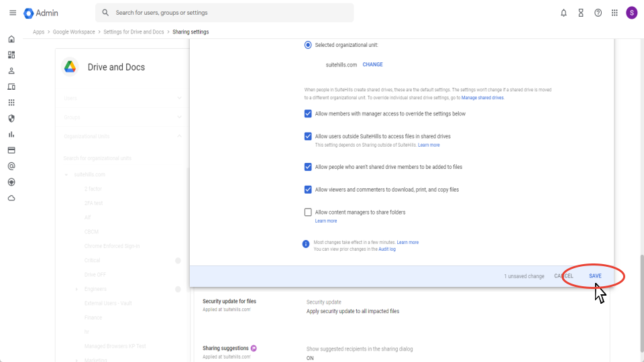Open Sharing suggestions setting row
Image resolution: width=644 pixels, height=362 pixels.
402,353
